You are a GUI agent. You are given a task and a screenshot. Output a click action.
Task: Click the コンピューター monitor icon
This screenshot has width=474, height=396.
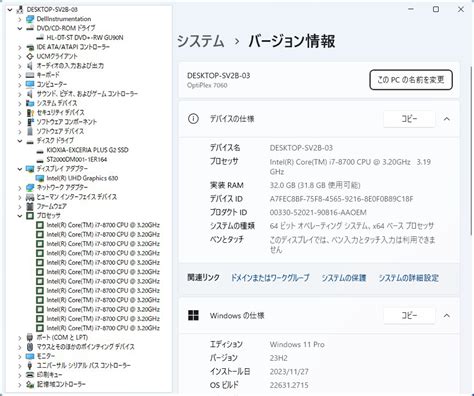[30, 84]
